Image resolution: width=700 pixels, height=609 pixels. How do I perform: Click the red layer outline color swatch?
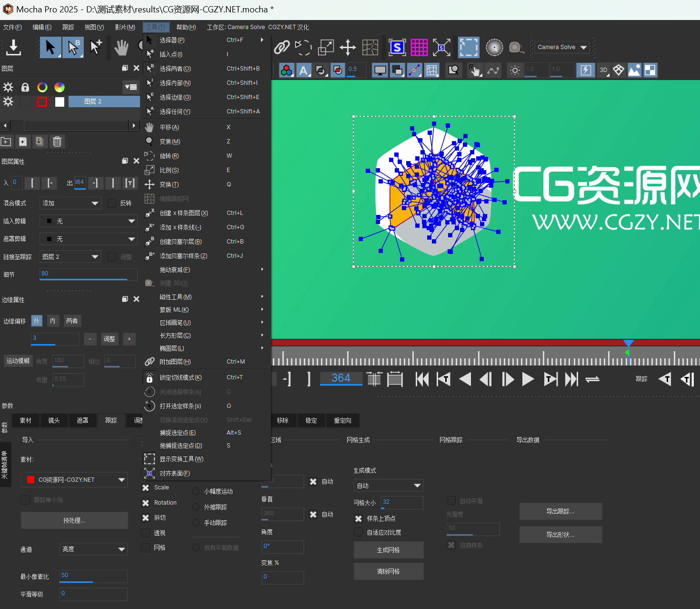tap(42, 101)
